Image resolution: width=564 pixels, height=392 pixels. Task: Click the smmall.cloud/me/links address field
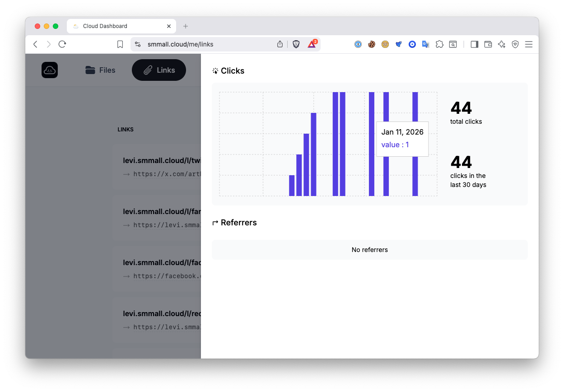click(203, 44)
